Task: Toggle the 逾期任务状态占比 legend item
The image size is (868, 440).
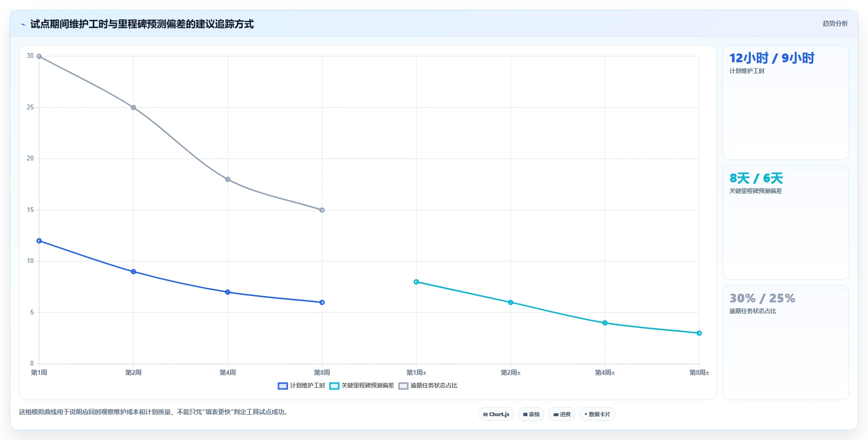Action: [x=428, y=386]
